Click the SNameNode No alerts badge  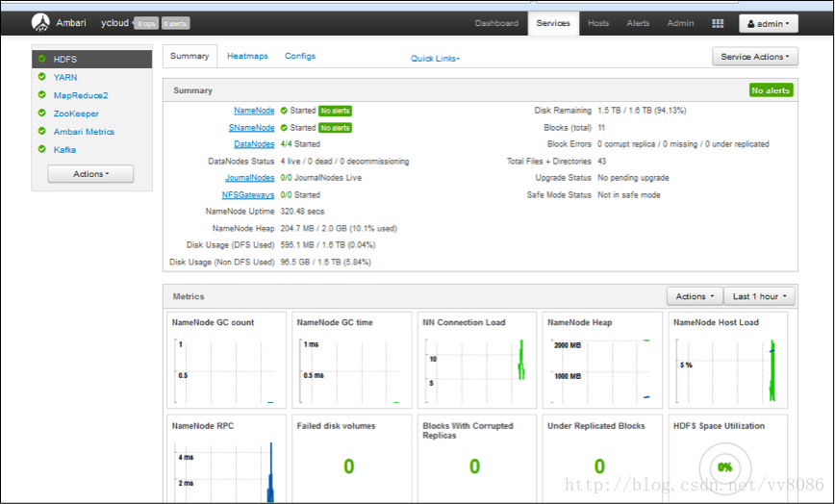[x=335, y=128]
